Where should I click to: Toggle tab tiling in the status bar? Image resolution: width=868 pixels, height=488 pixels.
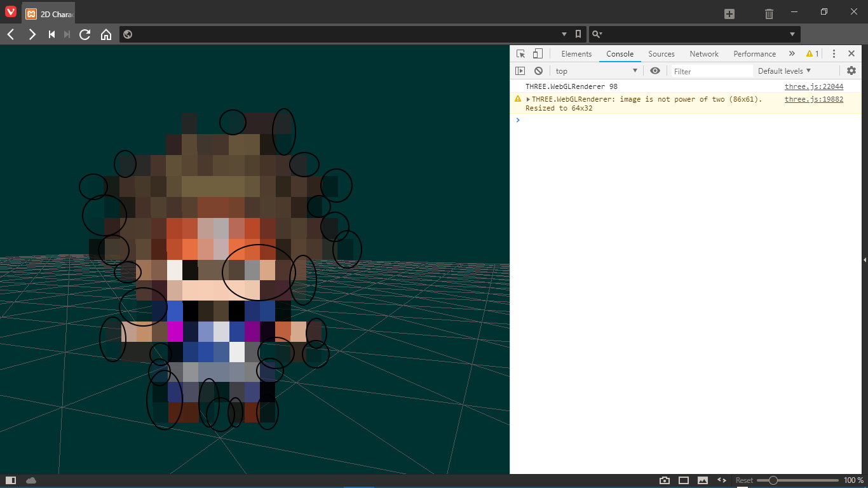684,480
